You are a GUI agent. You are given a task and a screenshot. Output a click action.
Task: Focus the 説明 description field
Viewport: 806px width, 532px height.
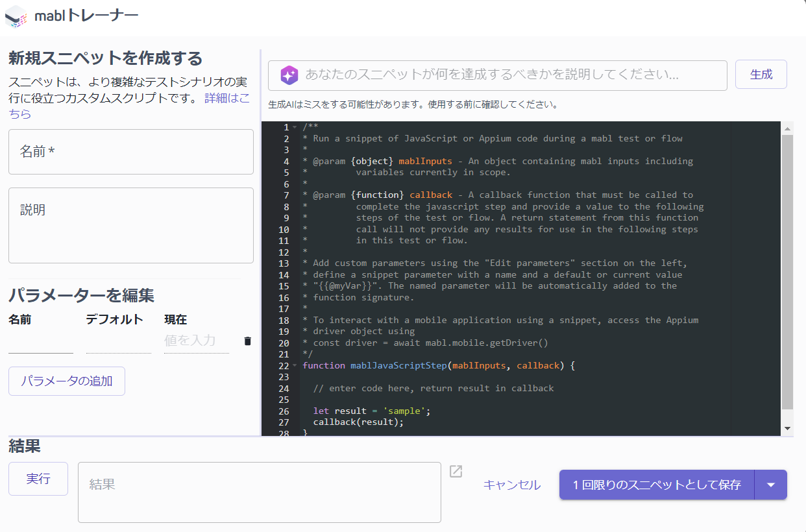pos(131,225)
